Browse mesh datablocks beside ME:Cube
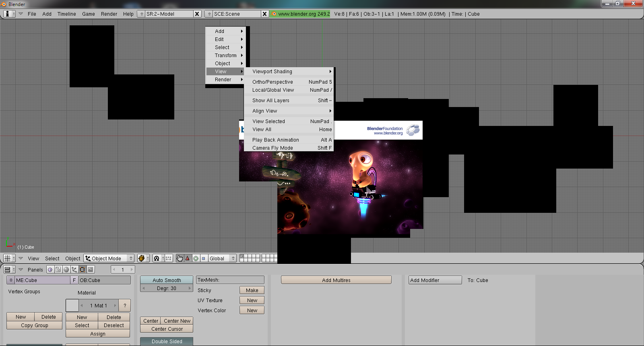Viewport: 644px width, 346px height. coord(11,280)
